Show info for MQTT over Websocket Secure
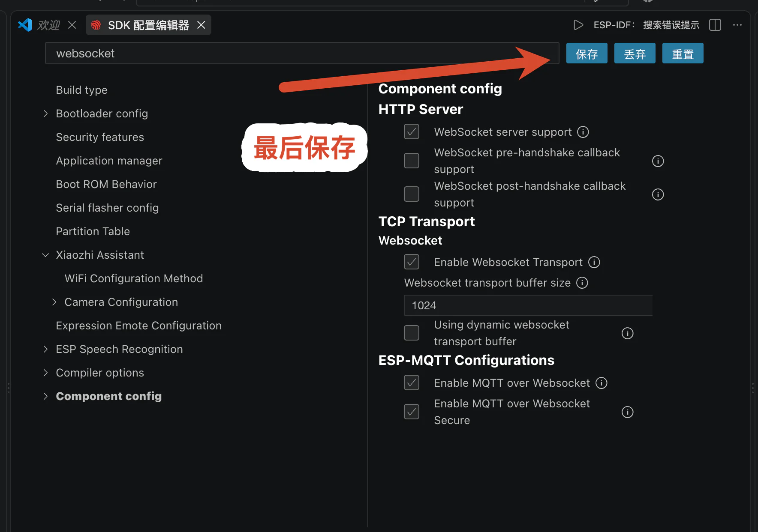Image resolution: width=758 pixels, height=532 pixels. pos(627,412)
